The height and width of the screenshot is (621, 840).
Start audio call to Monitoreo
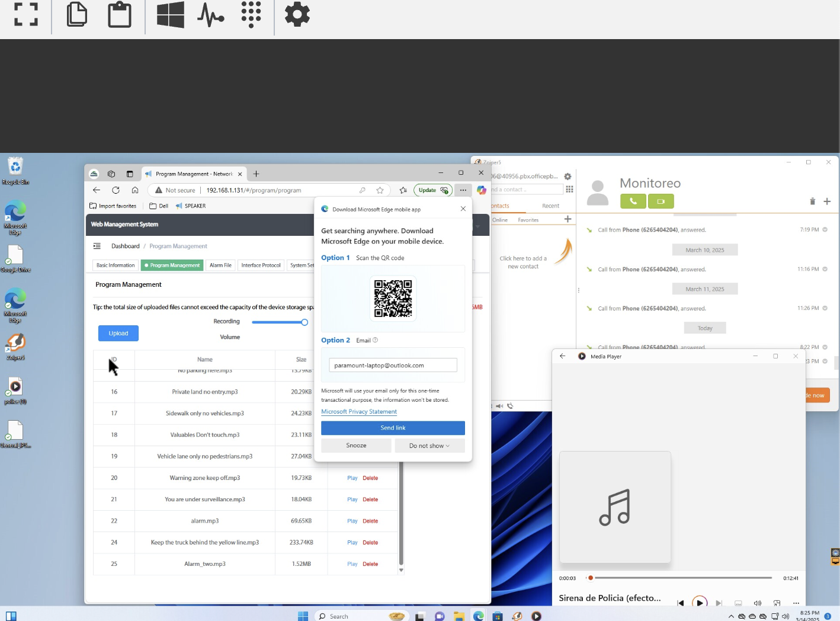click(x=633, y=201)
